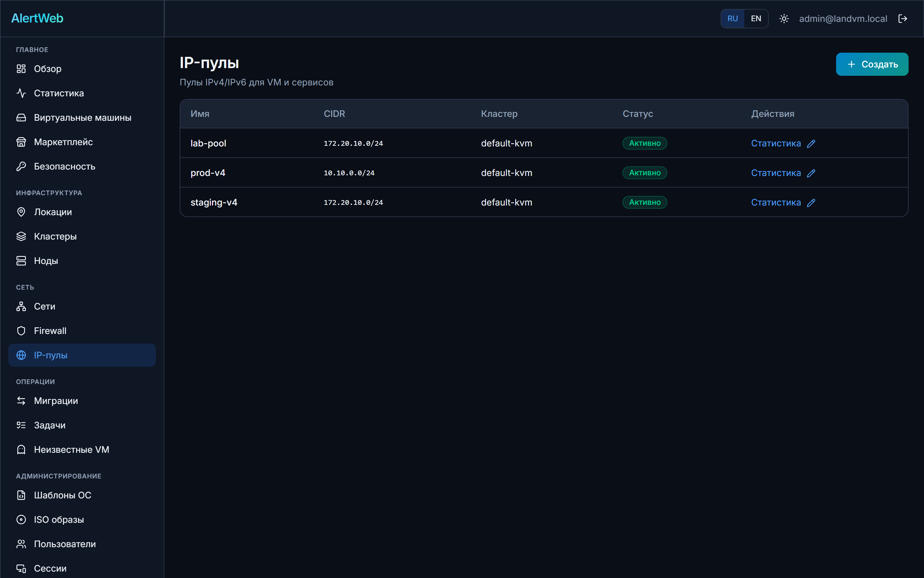Click the Имя column header
This screenshot has width=924, height=578.
pyautogui.click(x=200, y=114)
